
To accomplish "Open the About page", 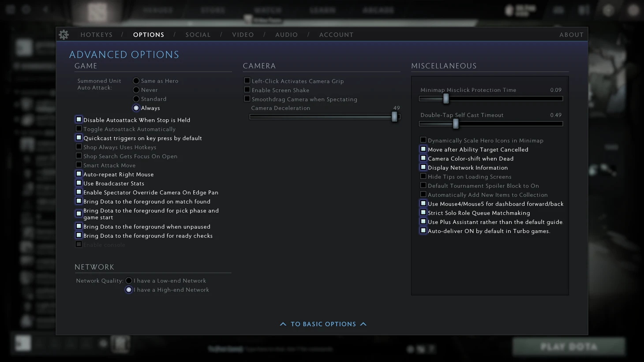I will coord(571,35).
